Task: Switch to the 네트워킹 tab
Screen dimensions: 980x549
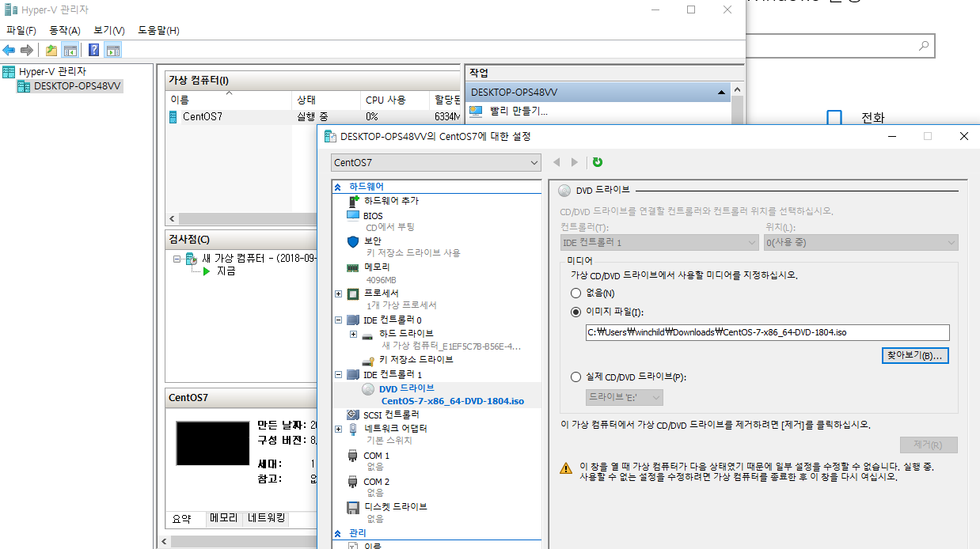Action: 267,519
